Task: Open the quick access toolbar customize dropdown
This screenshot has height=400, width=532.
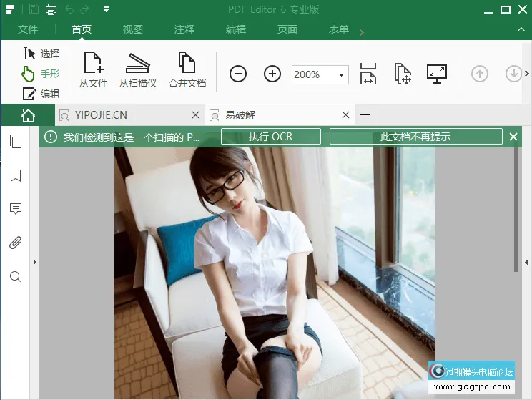Action: 107,9
